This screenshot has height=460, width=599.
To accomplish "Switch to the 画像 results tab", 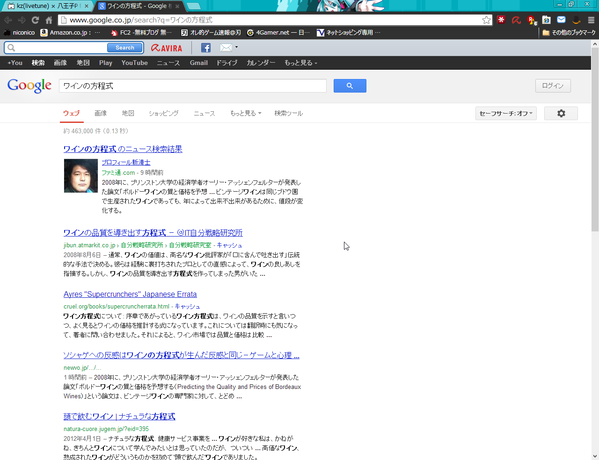I will 100,113.
